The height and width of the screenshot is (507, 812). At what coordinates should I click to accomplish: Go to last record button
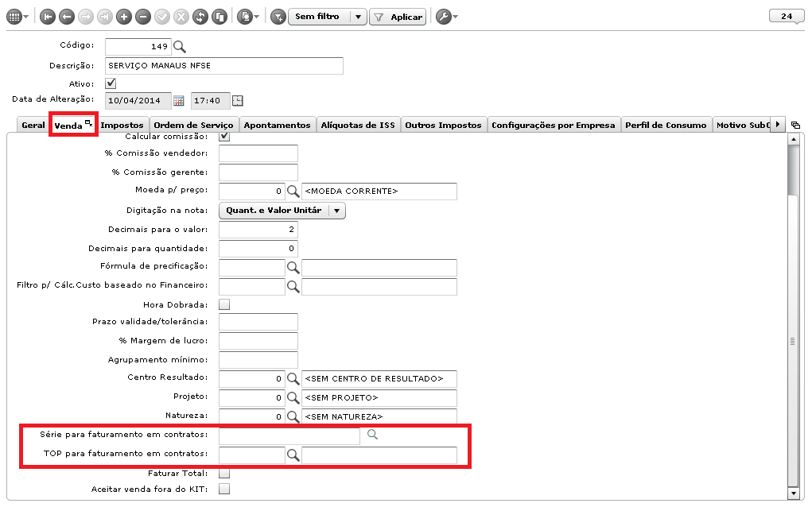pyautogui.click(x=105, y=17)
